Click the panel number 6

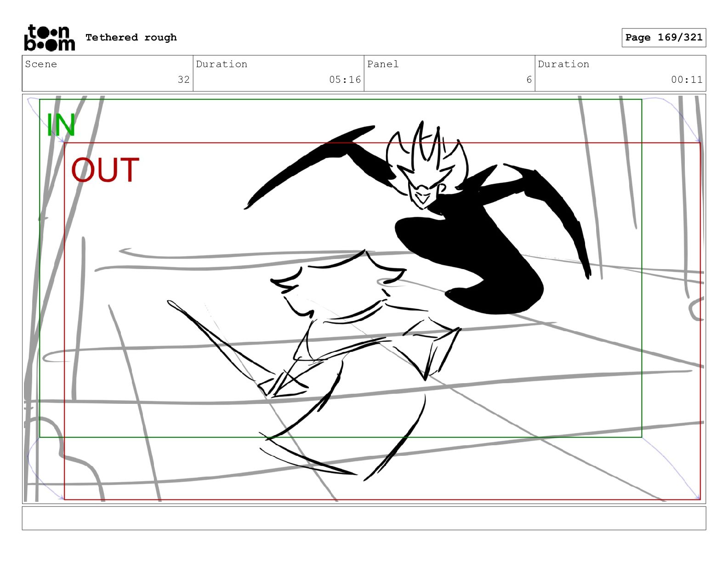[x=529, y=80]
